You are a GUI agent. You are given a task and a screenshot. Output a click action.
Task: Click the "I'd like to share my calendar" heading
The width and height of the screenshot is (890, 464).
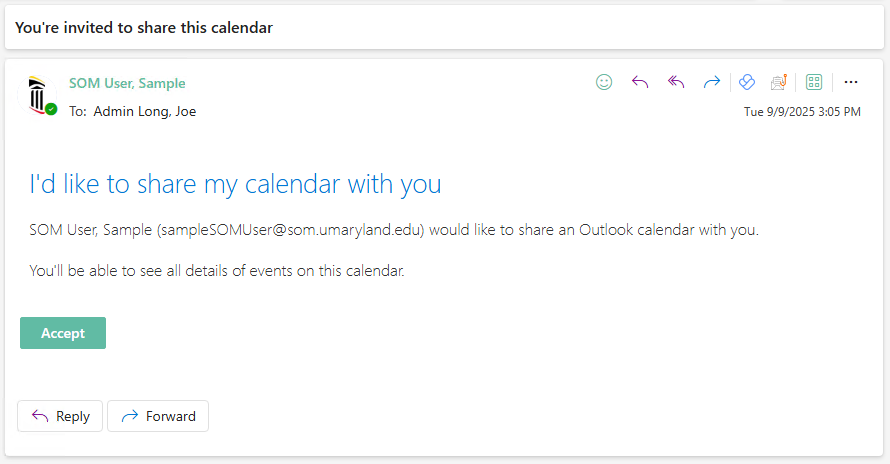point(235,184)
